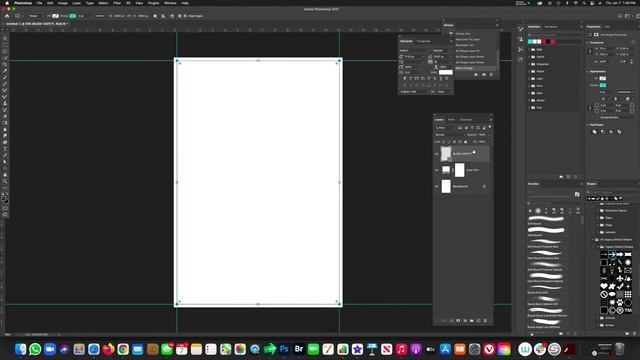
Task: Collapse the Pathfinder section in Properties
Action: coord(588,124)
